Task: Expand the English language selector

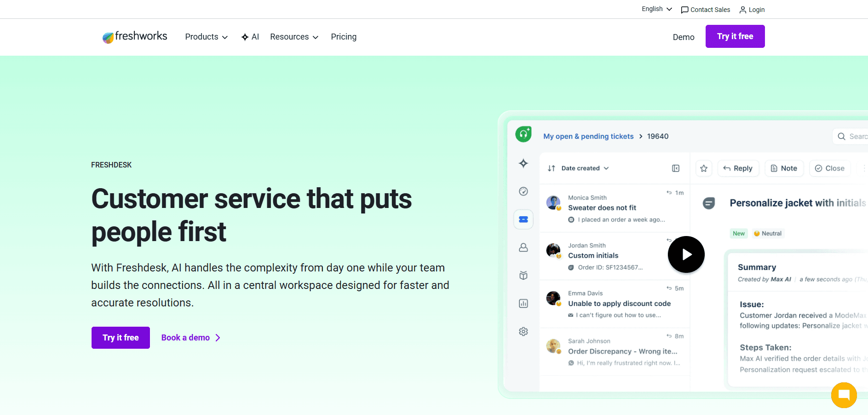Action: 656,9
